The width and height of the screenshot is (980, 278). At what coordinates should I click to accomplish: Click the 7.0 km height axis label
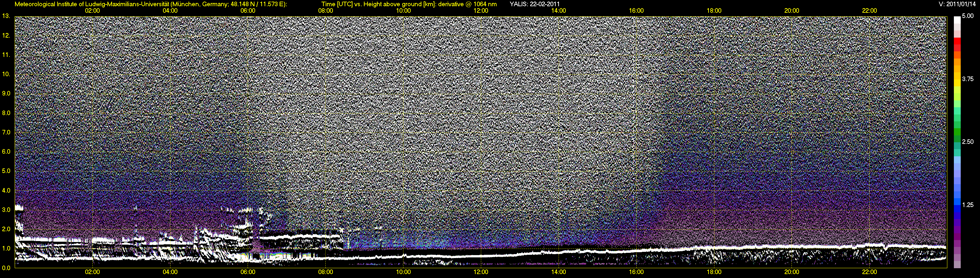6,132
